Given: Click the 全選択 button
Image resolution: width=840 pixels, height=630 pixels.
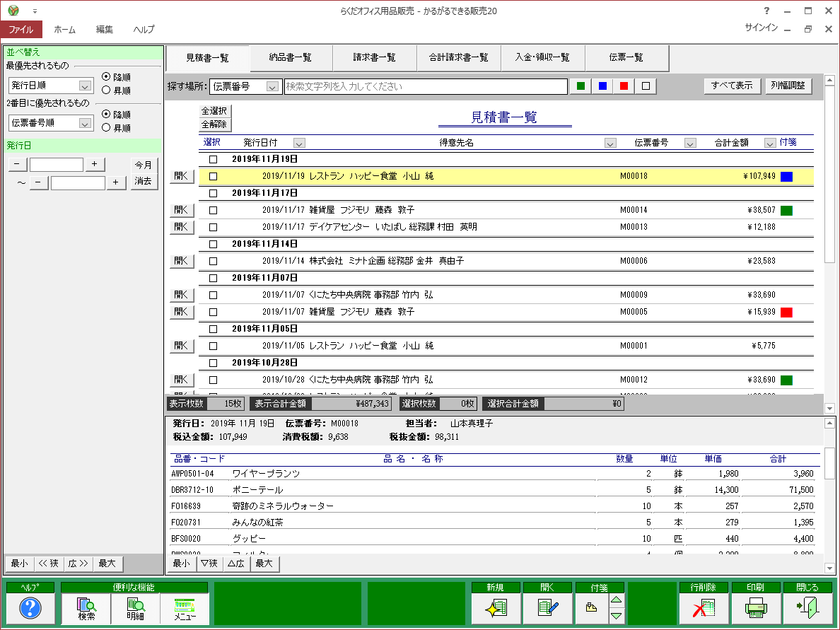Looking at the screenshot, I should 214,111.
